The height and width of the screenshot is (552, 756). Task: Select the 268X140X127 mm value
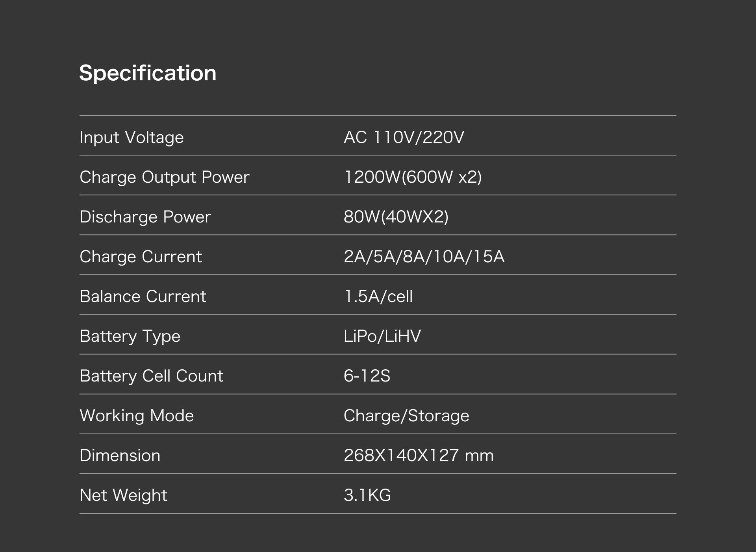pos(418,456)
